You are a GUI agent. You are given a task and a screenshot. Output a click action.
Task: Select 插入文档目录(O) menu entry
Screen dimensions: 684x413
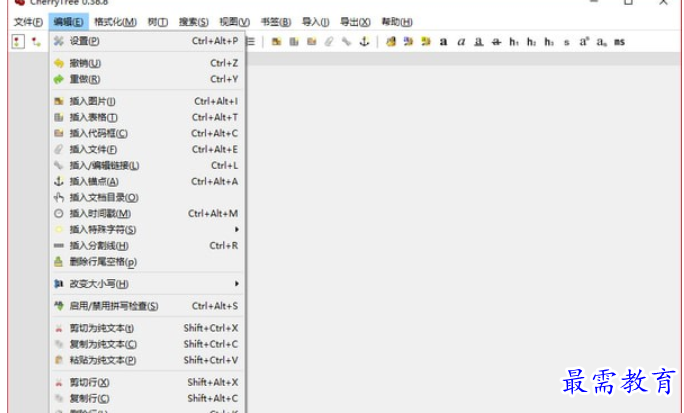[147, 198]
